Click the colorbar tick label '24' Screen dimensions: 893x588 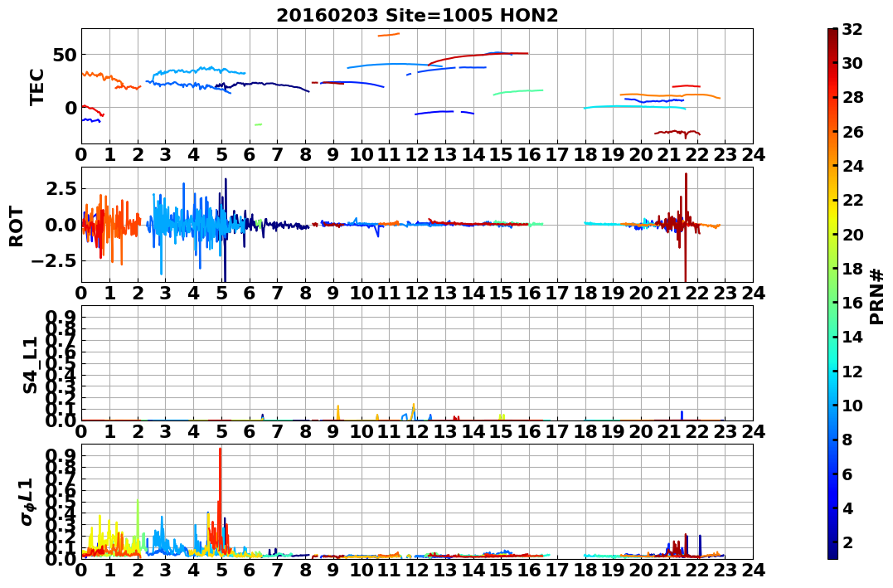click(x=852, y=166)
